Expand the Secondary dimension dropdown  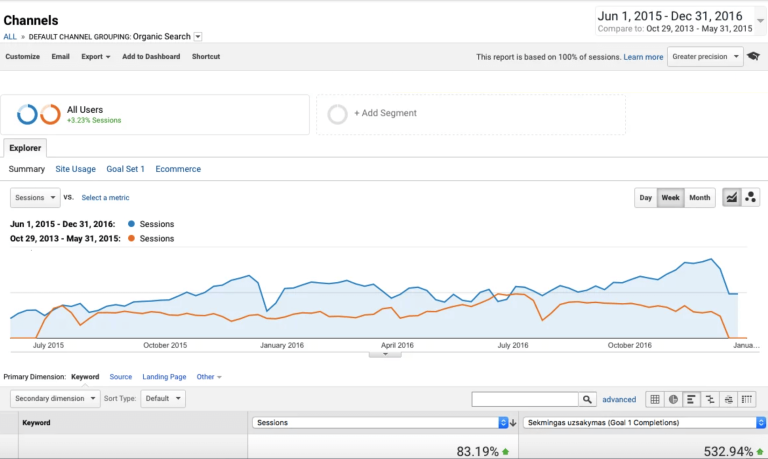[55, 398]
